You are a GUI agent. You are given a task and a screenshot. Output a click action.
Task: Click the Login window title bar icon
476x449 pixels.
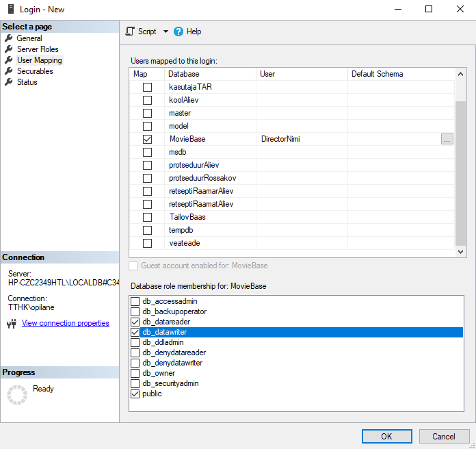11,9
